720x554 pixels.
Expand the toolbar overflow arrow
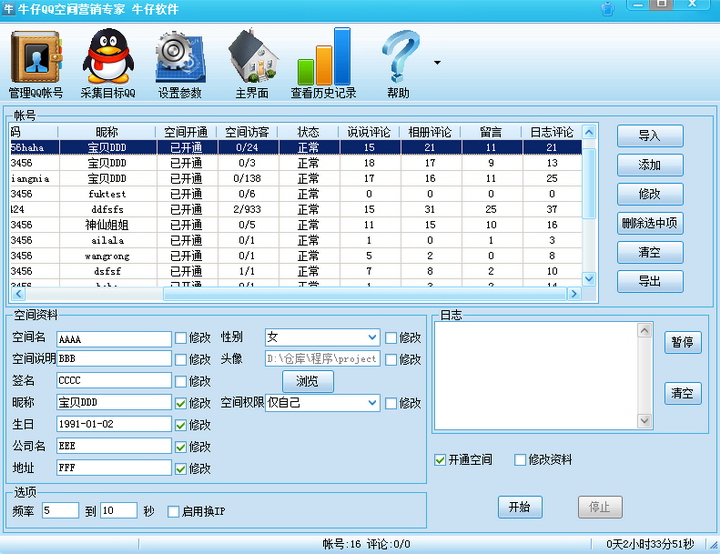(x=437, y=62)
